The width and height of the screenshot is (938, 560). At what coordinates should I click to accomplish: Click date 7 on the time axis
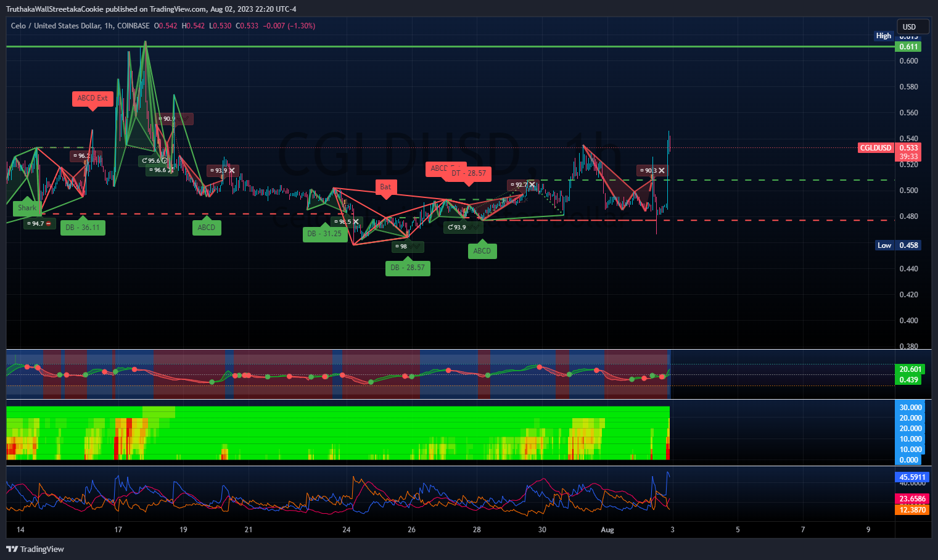(803, 530)
